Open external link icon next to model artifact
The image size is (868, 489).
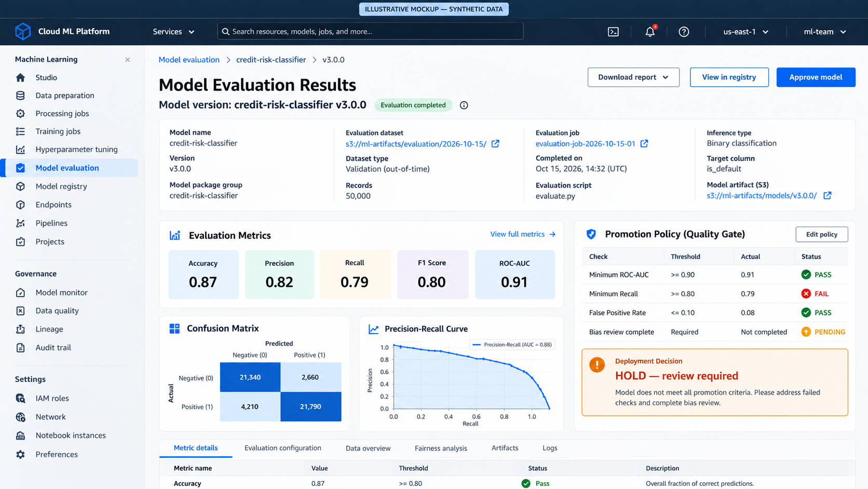(828, 195)
